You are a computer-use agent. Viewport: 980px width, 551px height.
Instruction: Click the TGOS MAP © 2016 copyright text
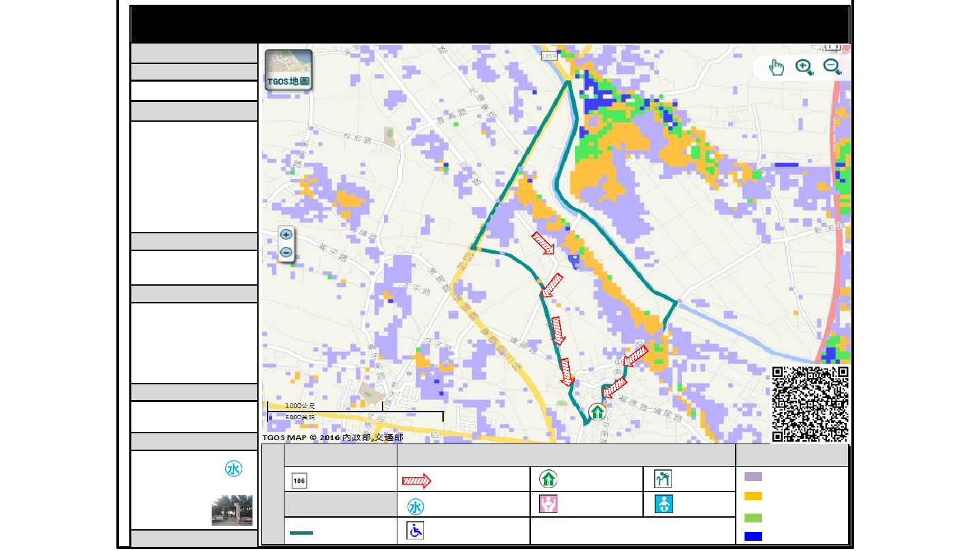pos(332,437)
